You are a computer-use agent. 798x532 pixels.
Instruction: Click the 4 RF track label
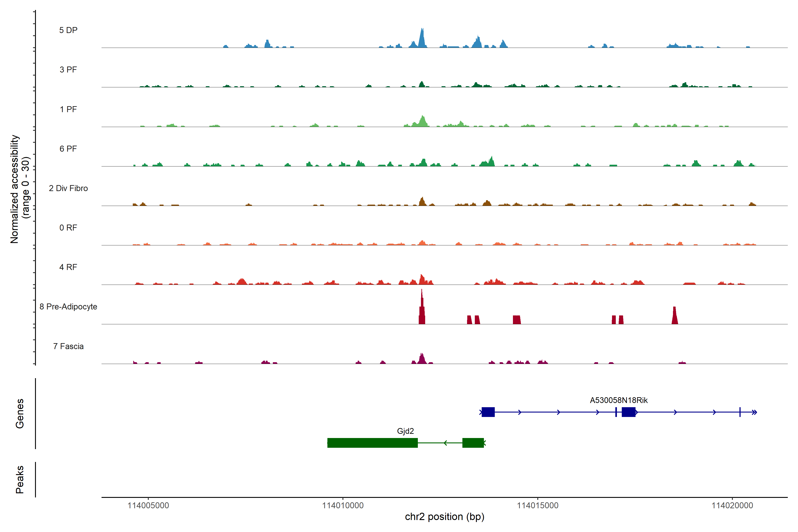(68, 267)
